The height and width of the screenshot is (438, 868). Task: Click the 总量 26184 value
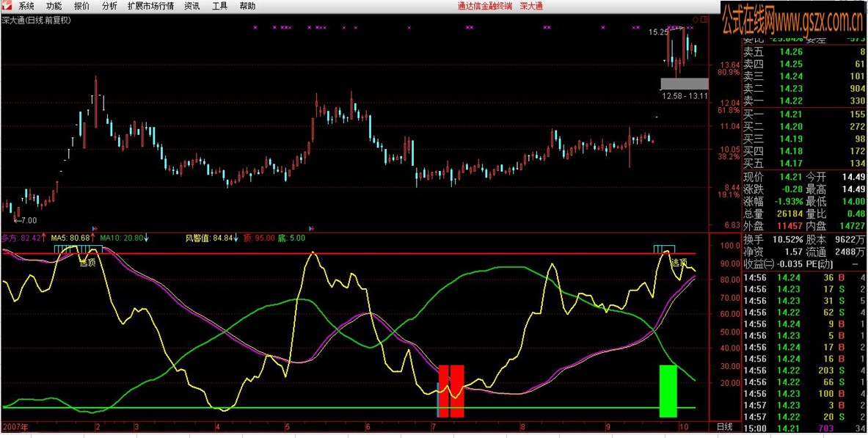789,213
